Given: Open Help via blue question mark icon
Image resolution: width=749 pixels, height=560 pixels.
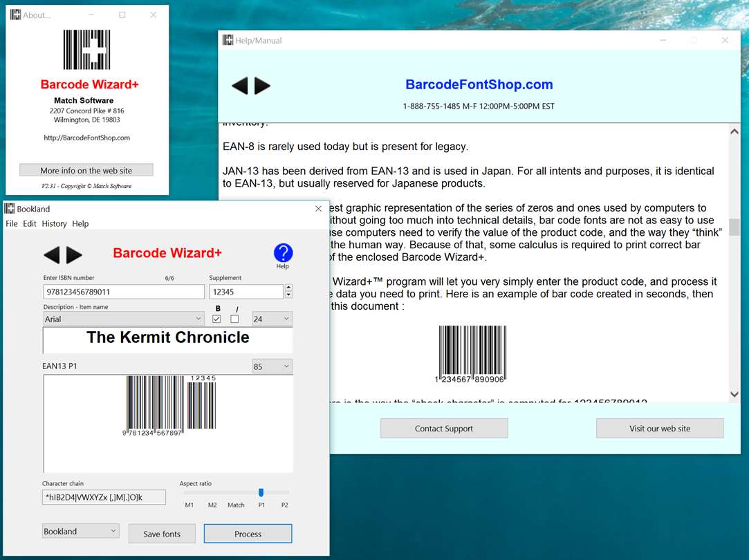Looking at the screenshot, I should pos(283,253).
